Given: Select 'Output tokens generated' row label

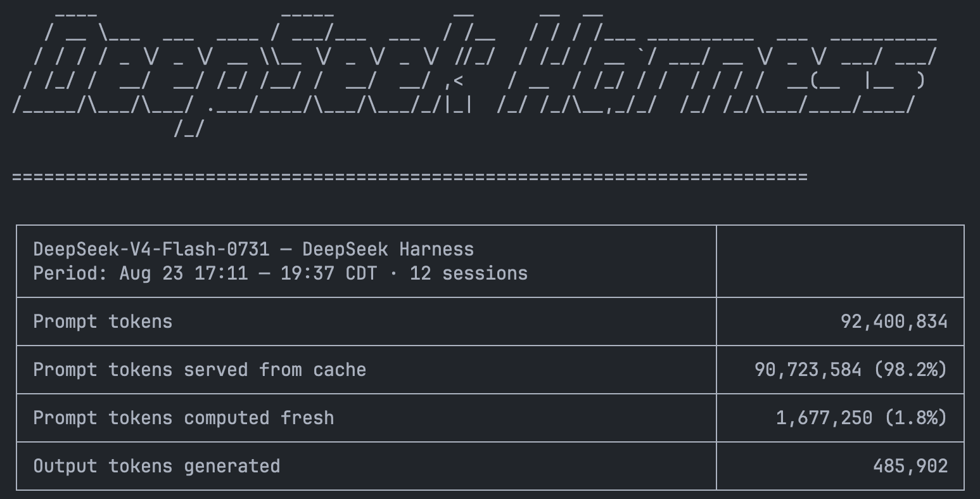Looking at the screenshot, I should point(156,466).
